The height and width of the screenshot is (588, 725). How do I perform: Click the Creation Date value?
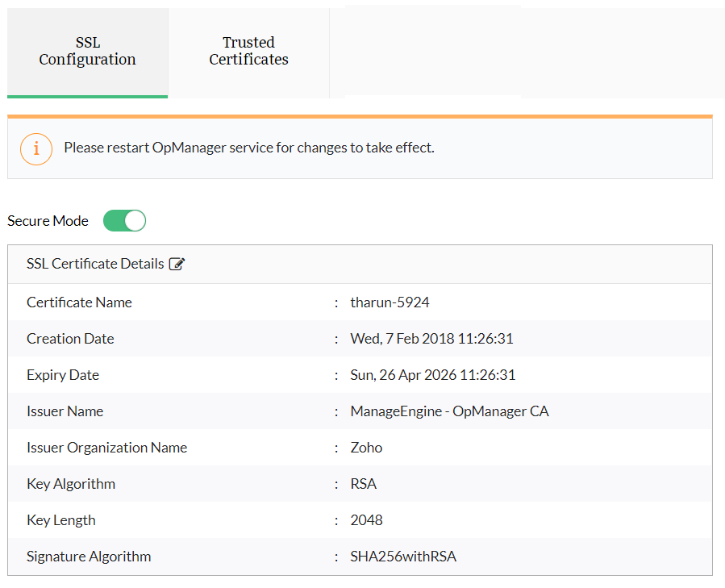click(431, 339)
